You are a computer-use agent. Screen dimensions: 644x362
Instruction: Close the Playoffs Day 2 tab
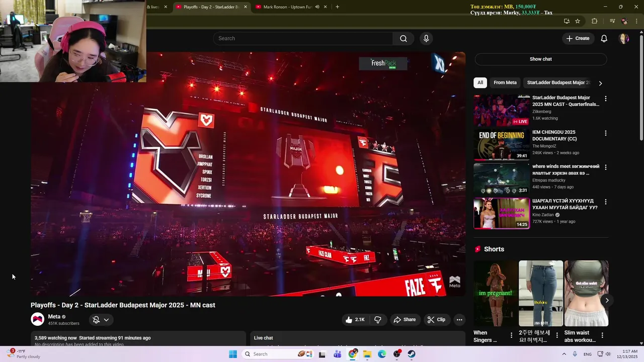tap(246, 7)
